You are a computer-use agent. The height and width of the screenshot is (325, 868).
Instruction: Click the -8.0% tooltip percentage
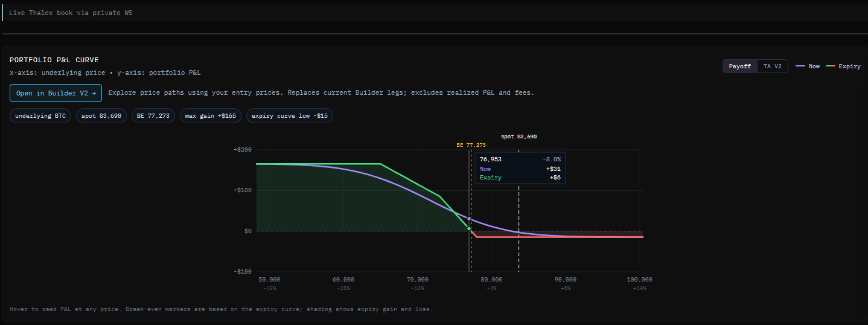coord(552,159)
